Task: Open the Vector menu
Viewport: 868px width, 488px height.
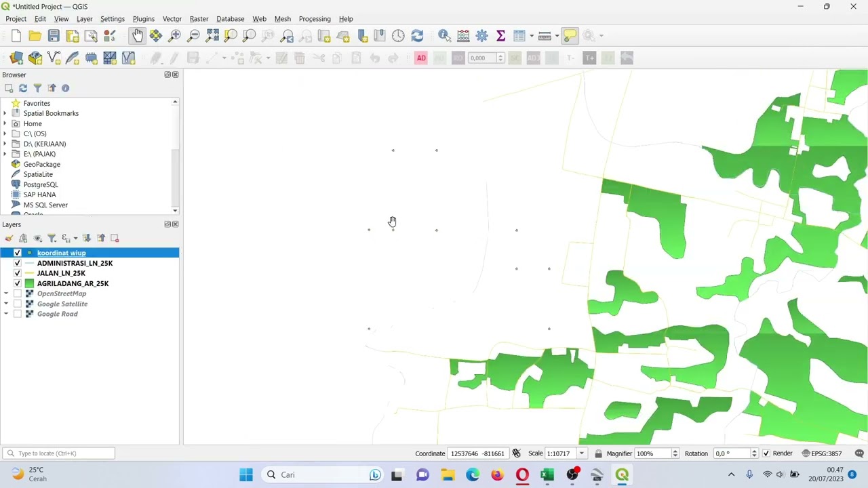Action: (172, 19)
